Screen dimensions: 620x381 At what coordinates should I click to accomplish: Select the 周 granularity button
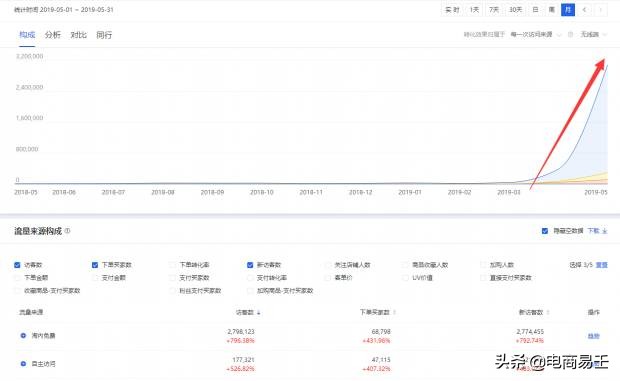552,9
